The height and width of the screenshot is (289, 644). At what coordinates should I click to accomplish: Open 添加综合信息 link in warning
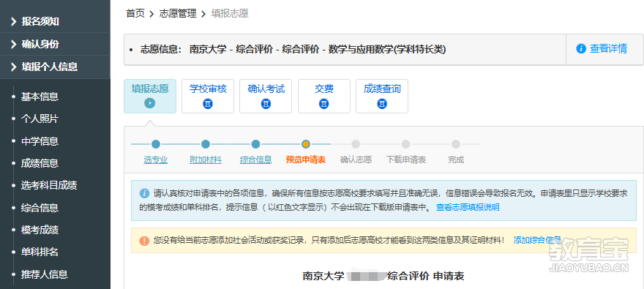537,240
